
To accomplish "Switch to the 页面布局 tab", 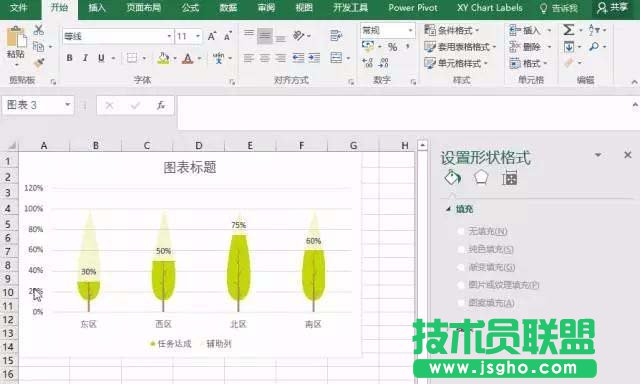I will pyautogui.click(x=143, y=8).
